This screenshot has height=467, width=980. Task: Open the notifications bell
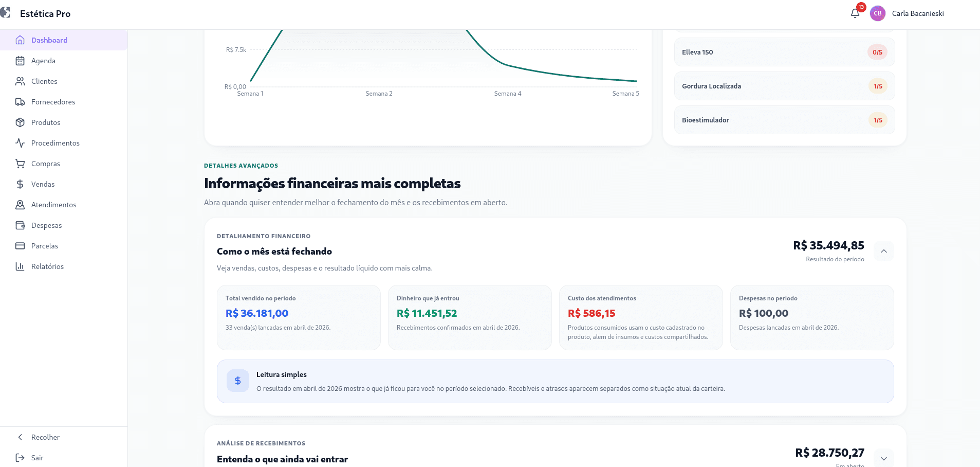tap(855, 13)
